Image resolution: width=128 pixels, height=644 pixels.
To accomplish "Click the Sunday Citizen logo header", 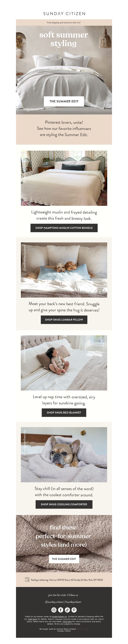I will [x=64, y=14].
